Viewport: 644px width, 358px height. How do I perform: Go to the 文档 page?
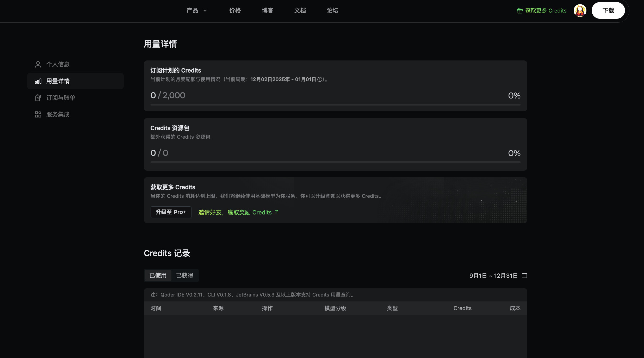300,11
